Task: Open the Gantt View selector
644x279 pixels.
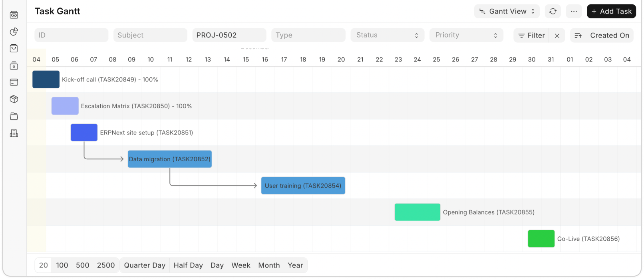Action: 507,11
